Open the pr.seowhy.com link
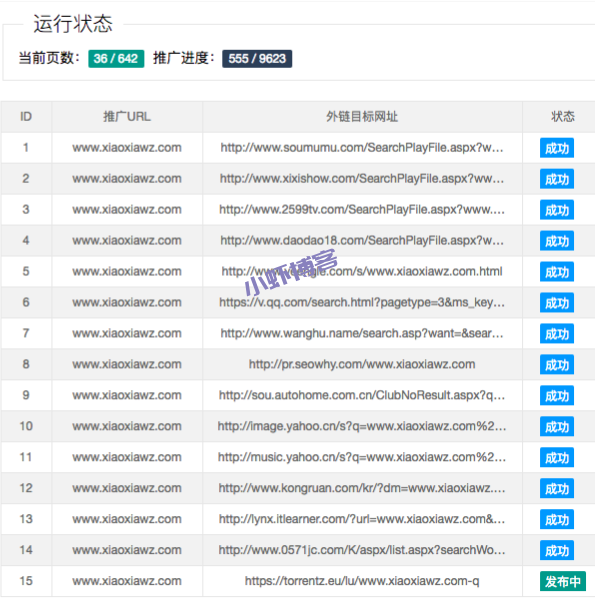 pyautogui.click(x=362, y=364)
